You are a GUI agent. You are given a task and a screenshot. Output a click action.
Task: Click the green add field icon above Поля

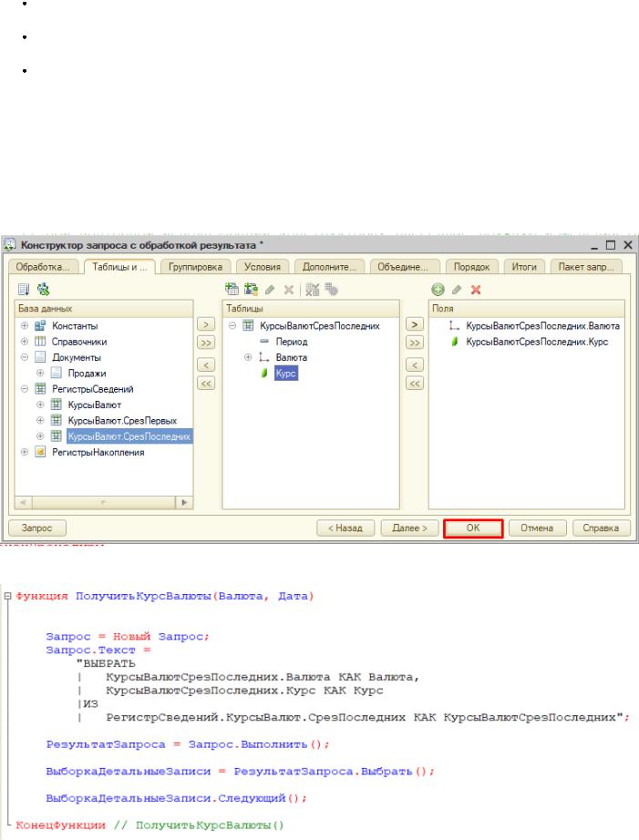click(437, 290)
